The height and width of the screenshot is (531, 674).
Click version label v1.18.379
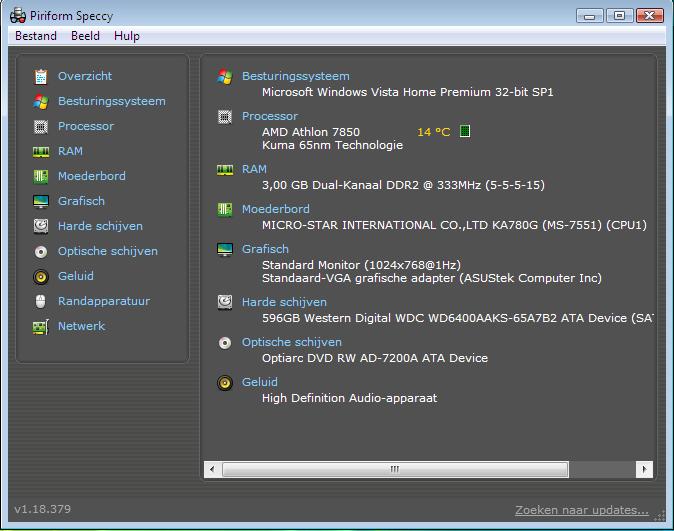42,510
